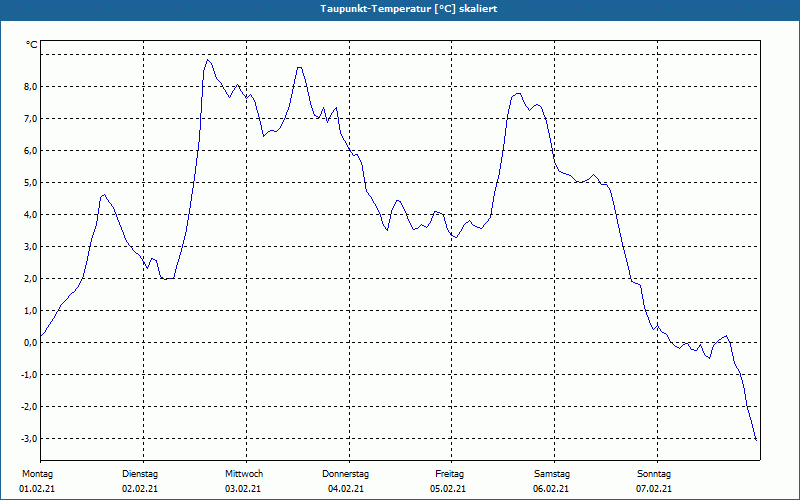Screen dimensions: 800x500
Task: Click the -2,0 y-axis label
Action: point(30,407)
